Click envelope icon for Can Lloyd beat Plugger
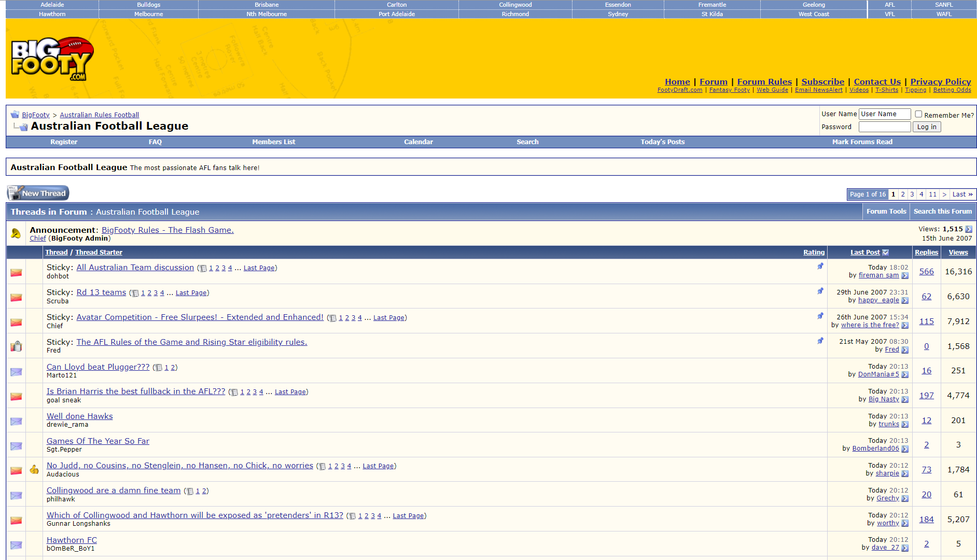The height and width of the screenshot is (560, 977). tap(17, 372)
